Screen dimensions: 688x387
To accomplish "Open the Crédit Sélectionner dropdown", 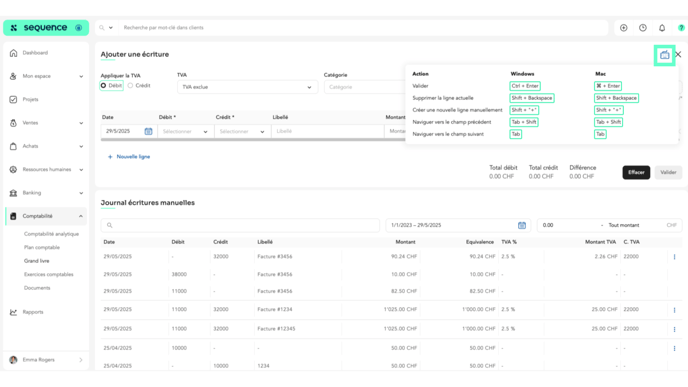I will pyautogui.click(x=243, y=131).
